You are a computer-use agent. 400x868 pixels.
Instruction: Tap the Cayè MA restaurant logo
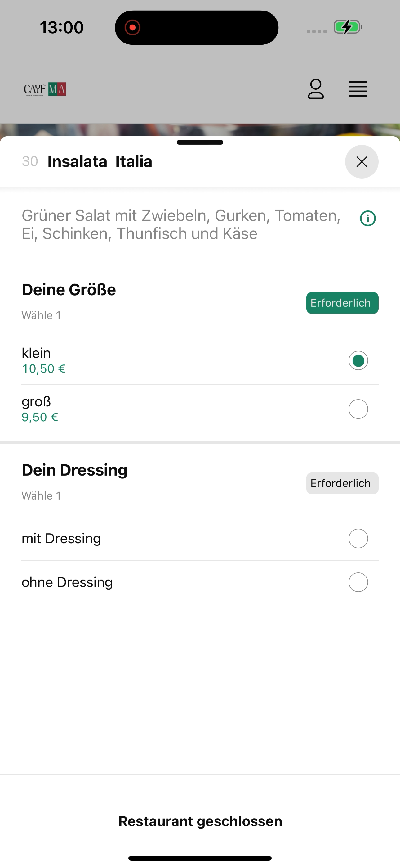(x=45, y=89)
